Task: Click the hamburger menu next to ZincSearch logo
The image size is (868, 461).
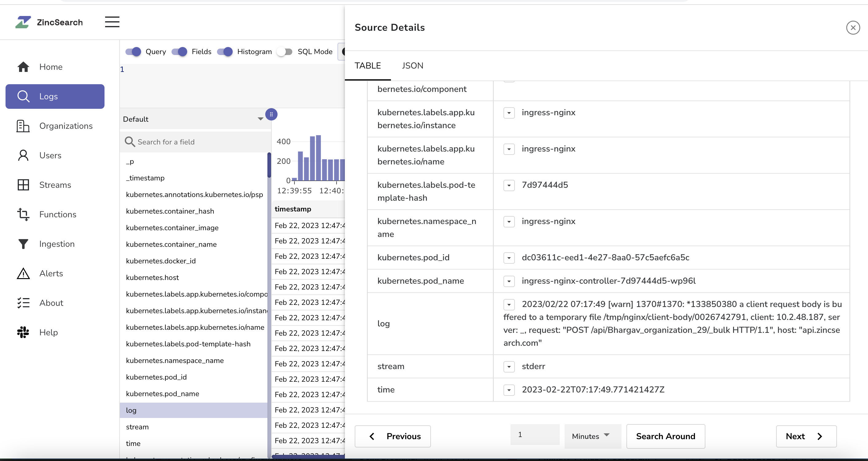Action: [x=112, y=22]
